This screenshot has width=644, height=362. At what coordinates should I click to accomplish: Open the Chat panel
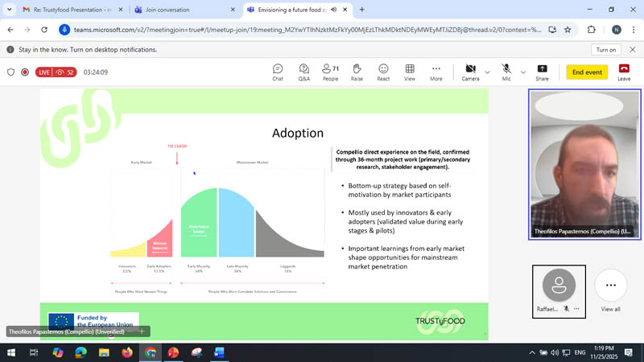[x=278, y=72]
